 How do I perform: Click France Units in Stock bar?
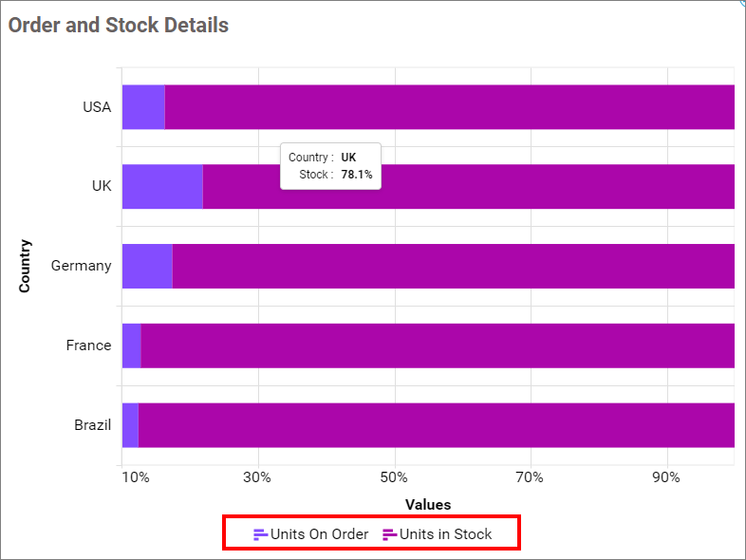point(437,345)
